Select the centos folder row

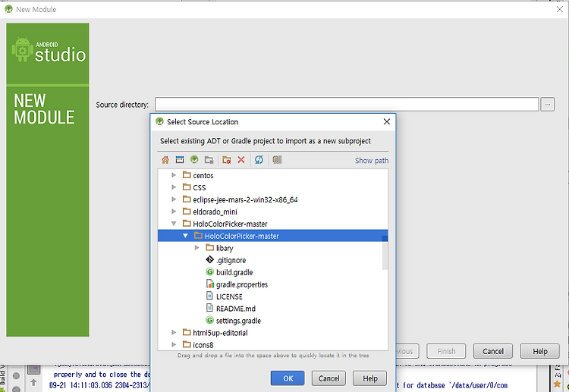pyautogui.click(x=273, y=175)
